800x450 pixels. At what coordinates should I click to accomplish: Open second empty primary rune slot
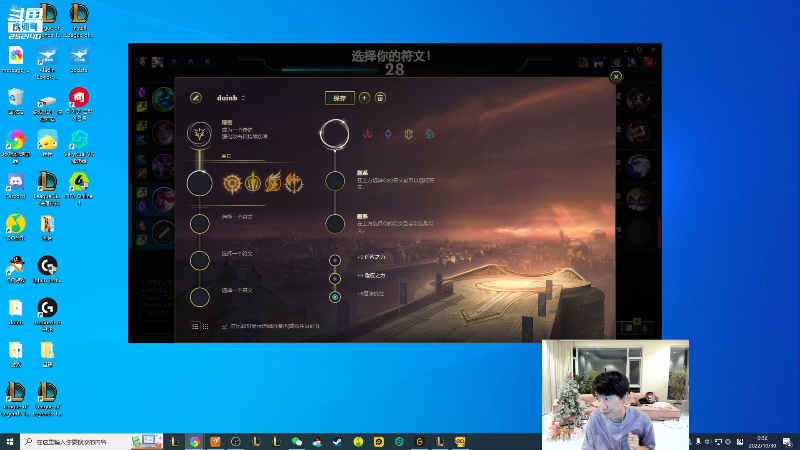199,260
